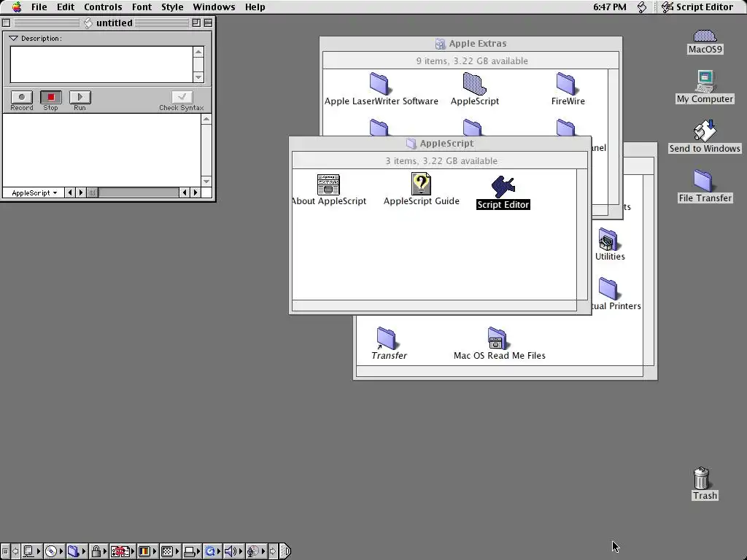Click the monitor color depth module in Control Strip
The height and width of the screenshot is (560, 747).
point(147,551)
